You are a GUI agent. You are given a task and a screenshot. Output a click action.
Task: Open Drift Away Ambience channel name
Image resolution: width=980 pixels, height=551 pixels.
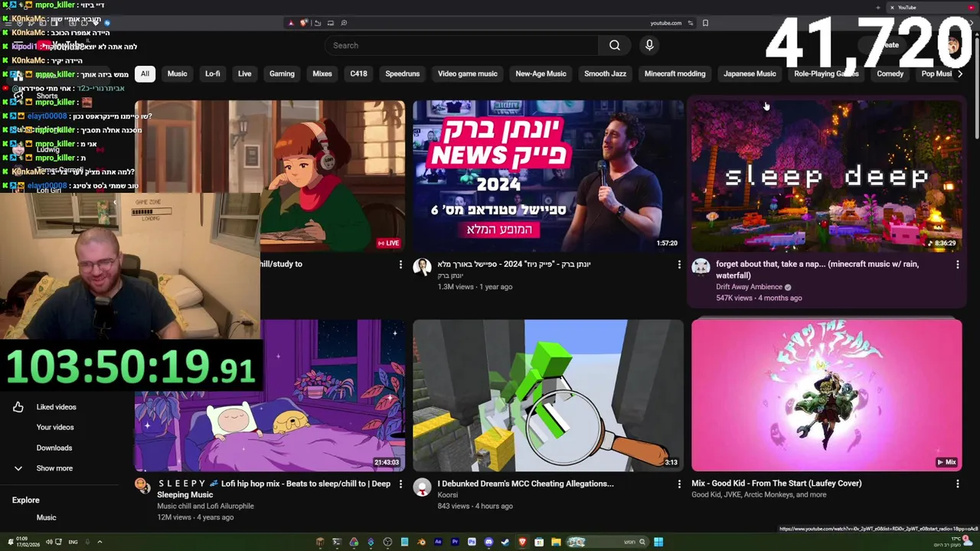749,287
